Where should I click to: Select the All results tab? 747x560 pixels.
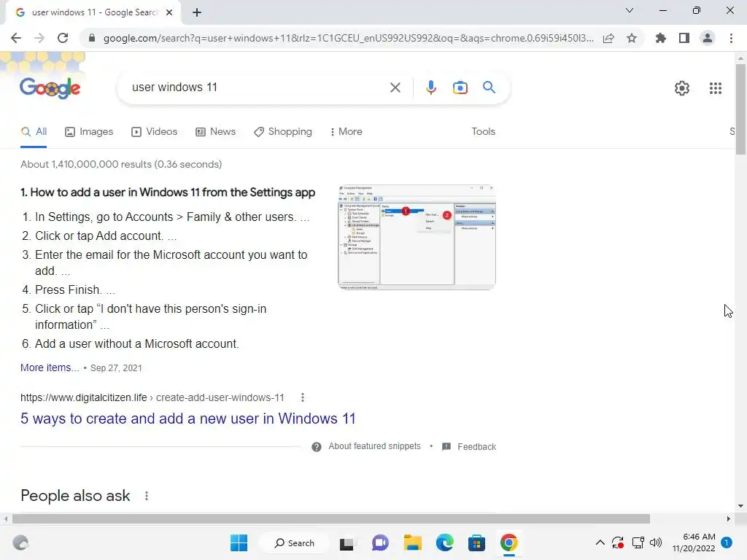pos(34,132)
